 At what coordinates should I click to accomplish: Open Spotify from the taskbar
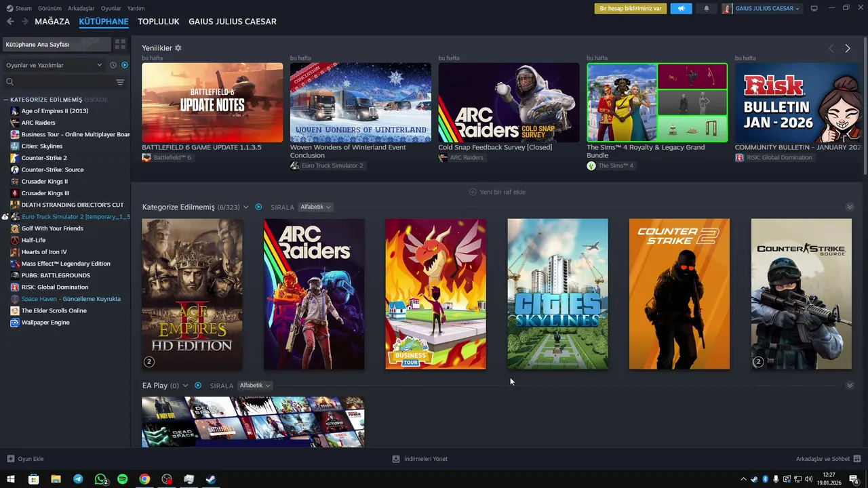pos(123,479)
